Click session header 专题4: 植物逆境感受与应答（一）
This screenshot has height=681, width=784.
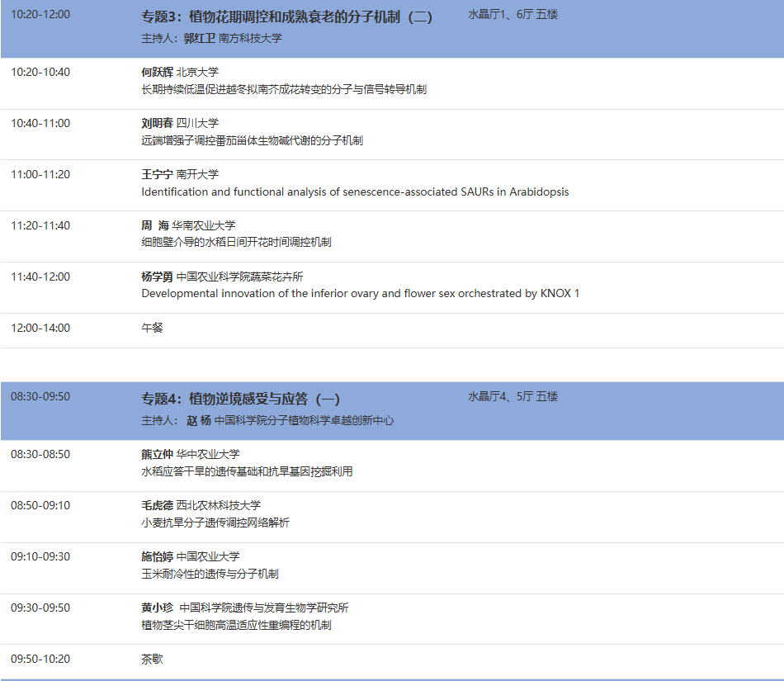(239, 396)
